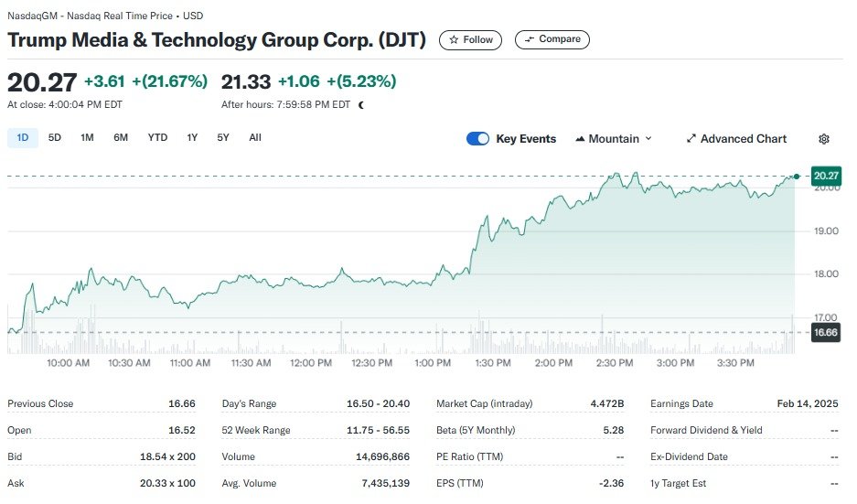Click the green 20.27 price marker

[x=825, y=176]
